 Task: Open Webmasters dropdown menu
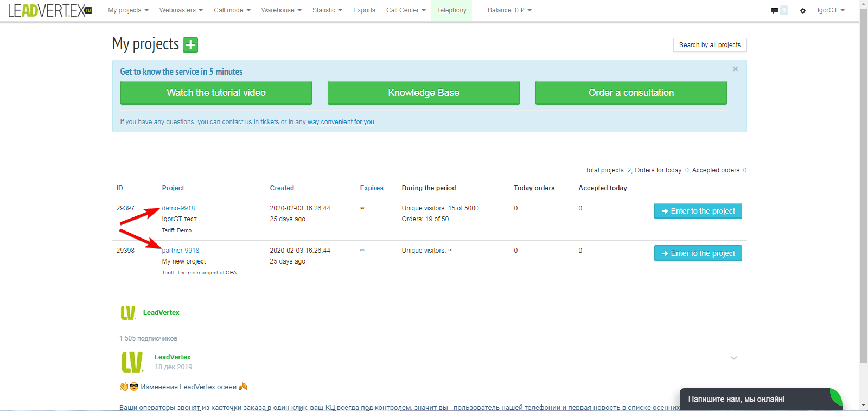pos(181,10)
